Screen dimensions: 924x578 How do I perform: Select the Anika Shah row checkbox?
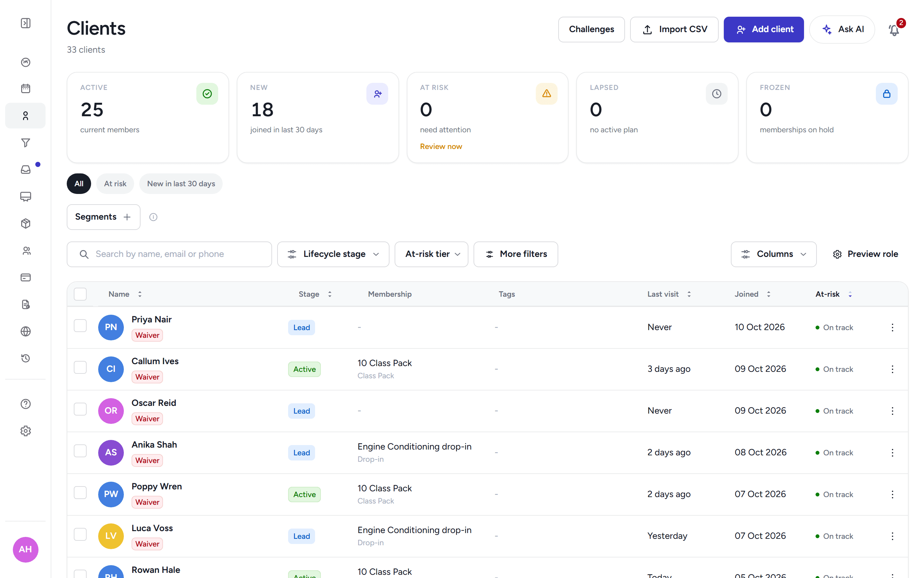click(x=80, y=451)
